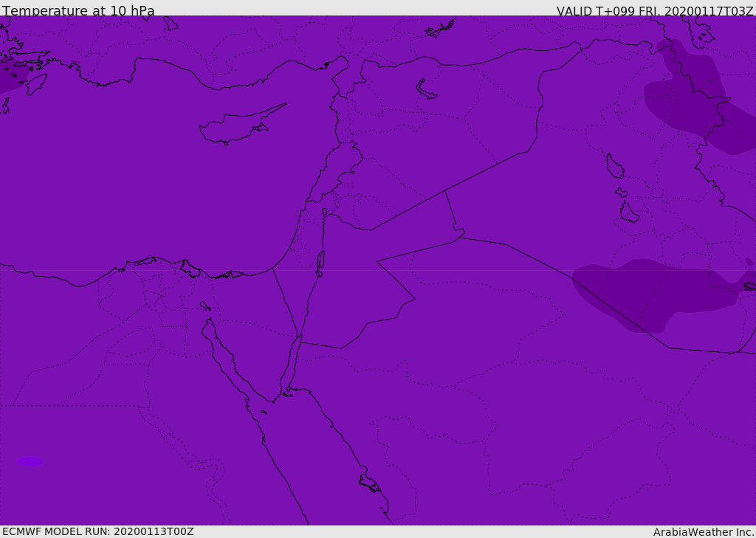Click the 'VALID T+099 FRI. 20200117T03Z' label

click(654, 10)
